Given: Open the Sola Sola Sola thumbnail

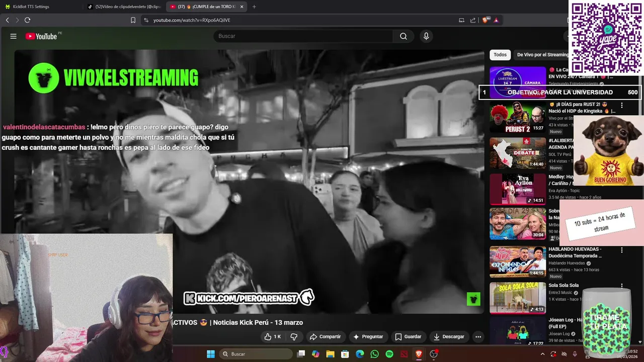Looking at the screenshot, I should click(x=518, y=298).
